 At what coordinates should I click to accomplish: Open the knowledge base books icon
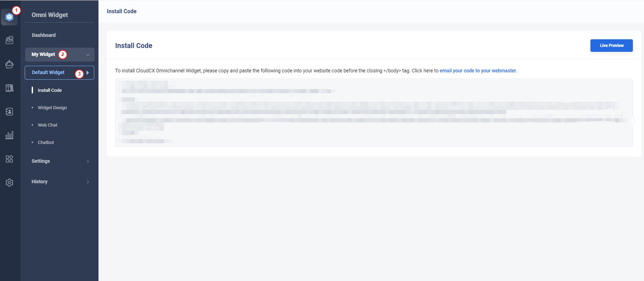click(9, 88)
